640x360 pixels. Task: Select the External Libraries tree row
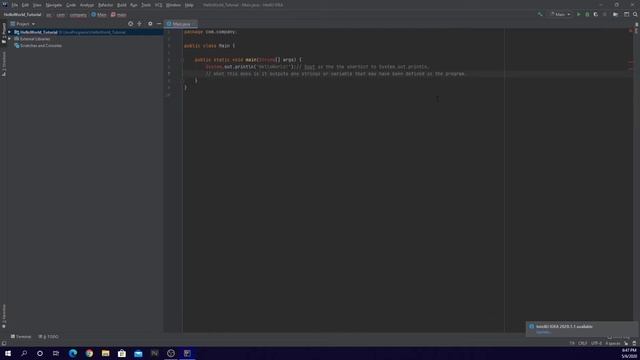[86, 39]
